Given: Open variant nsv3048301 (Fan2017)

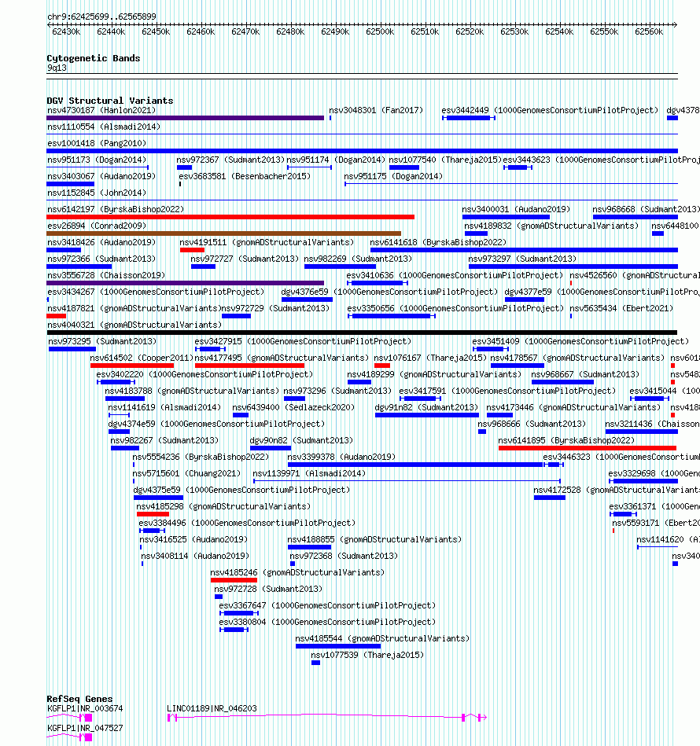Looking at the screenshot, I should click(376, 110).
